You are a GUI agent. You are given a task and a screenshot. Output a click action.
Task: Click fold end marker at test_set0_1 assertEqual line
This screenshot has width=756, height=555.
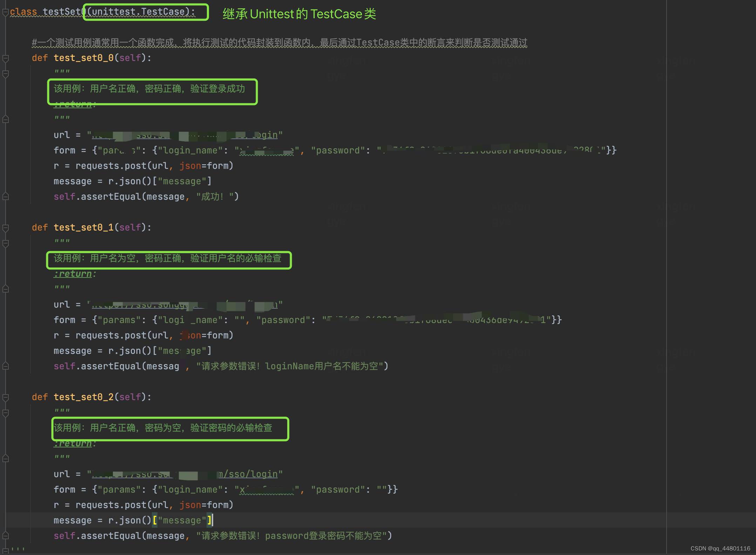(x=6, y=366)
